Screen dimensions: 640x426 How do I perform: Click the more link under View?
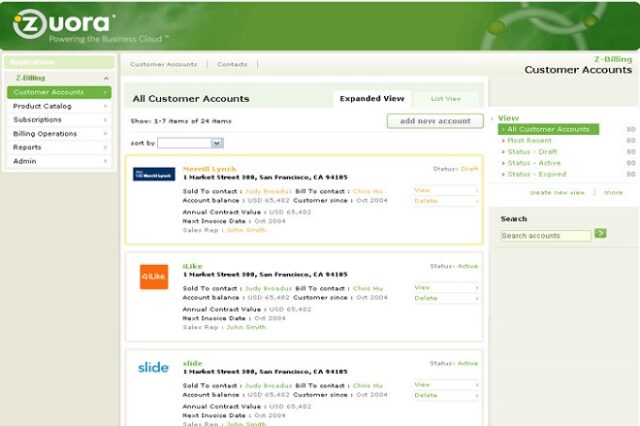coord(613,193)
